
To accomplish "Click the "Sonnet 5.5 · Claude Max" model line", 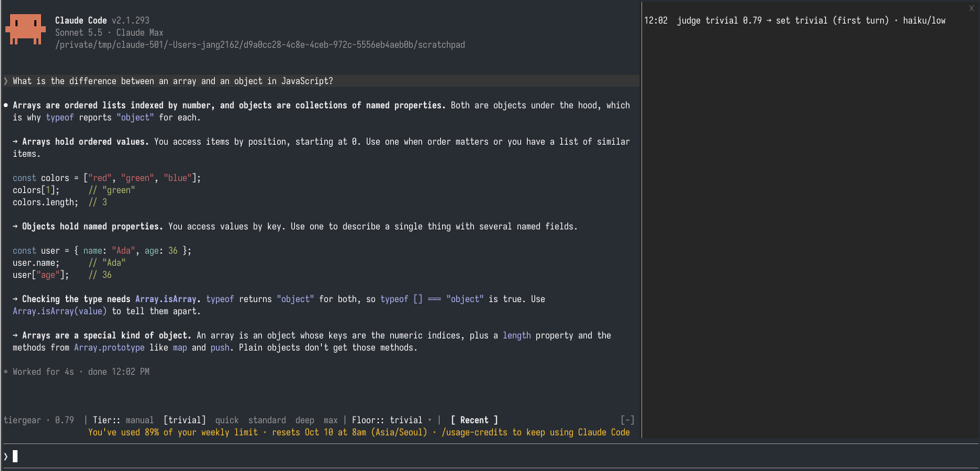I will pos(109,32).
